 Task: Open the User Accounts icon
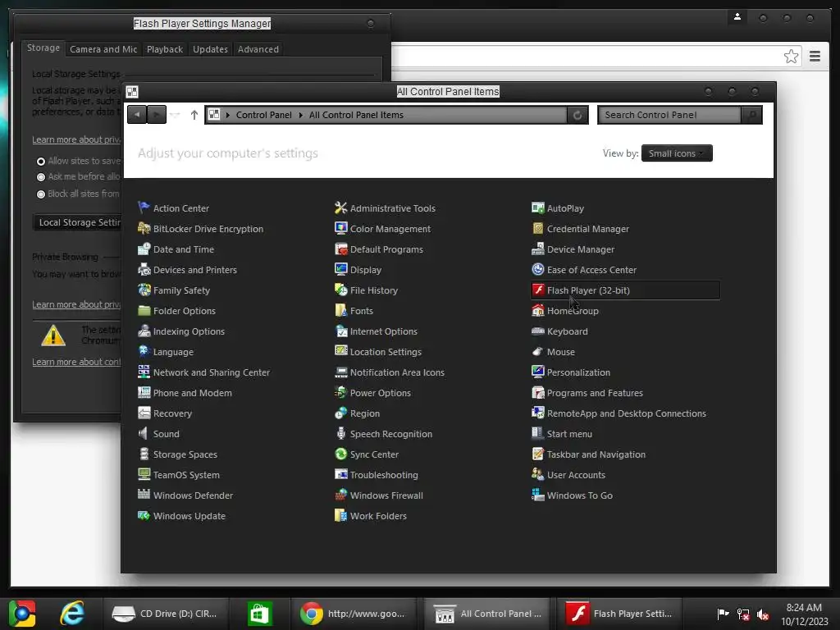point(538,474)
